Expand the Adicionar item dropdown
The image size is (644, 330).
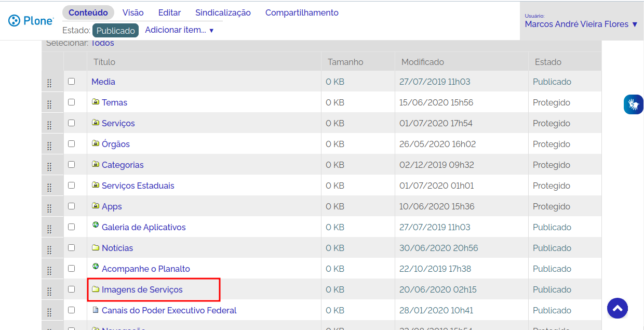[x=179, y=30]
